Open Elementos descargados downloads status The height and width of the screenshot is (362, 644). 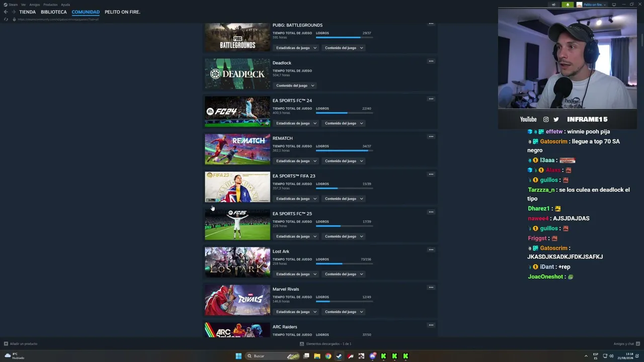tap(326, 344)
